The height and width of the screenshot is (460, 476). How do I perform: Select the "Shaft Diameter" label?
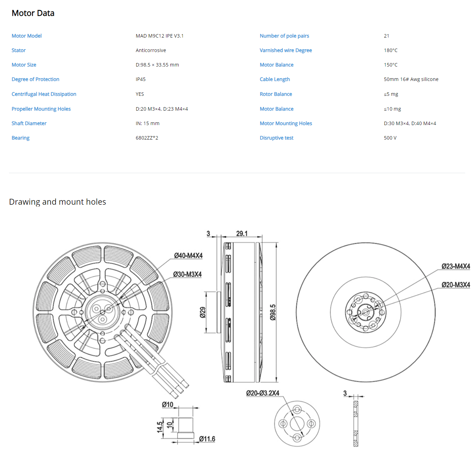(x=29, y=123)
